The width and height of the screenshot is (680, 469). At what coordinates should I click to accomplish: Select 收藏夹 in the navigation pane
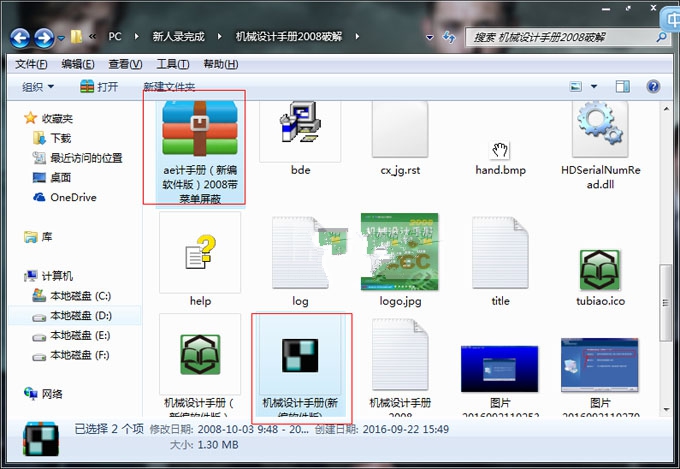click(57, 118)
